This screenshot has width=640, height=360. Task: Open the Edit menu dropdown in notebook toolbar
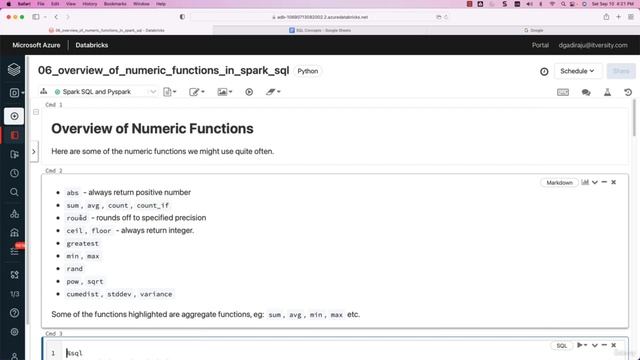(x=197, y=92)
